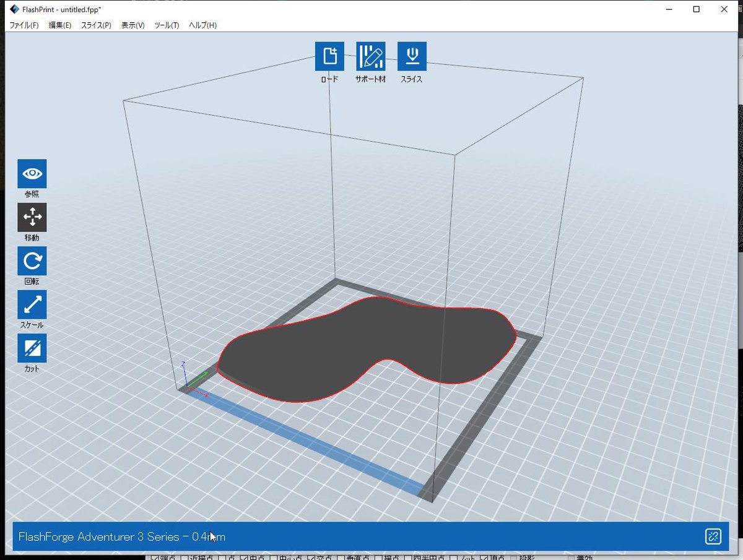Maximize the FlashPrint window
Image resolution: width=743 pixels, height=560 pixels.
click(697, 9)
